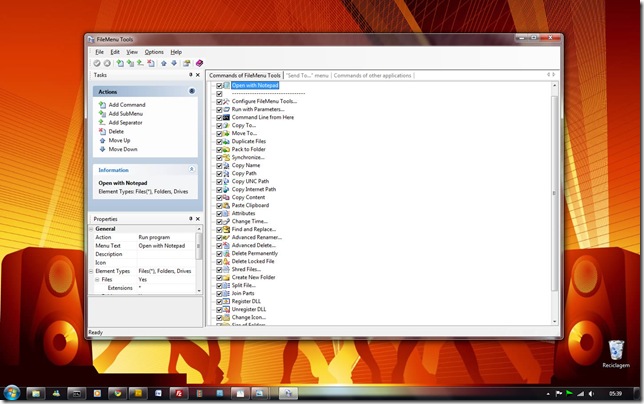Image resolution: width=644 pixels, height=404 pixels.
Task: Open Google Chrome from the taskbar
Action: pyautogui.click(x=118, y=393)
